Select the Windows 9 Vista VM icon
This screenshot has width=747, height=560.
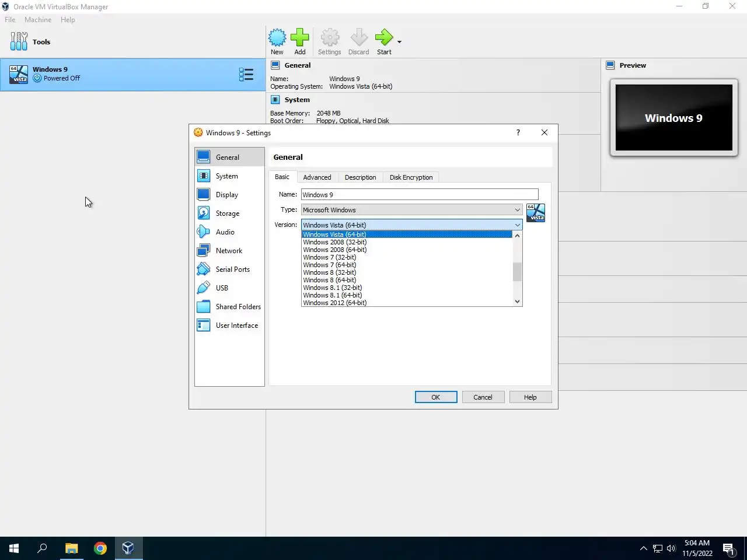[19, 74]
